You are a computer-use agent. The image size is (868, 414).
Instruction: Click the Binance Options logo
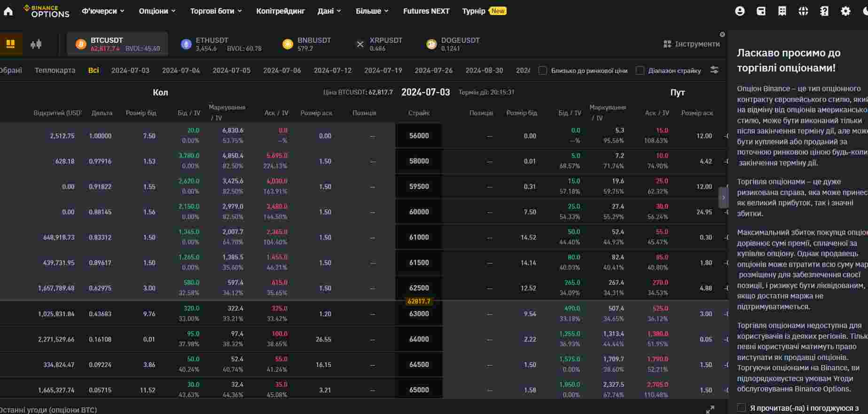(x=47, y=11)
